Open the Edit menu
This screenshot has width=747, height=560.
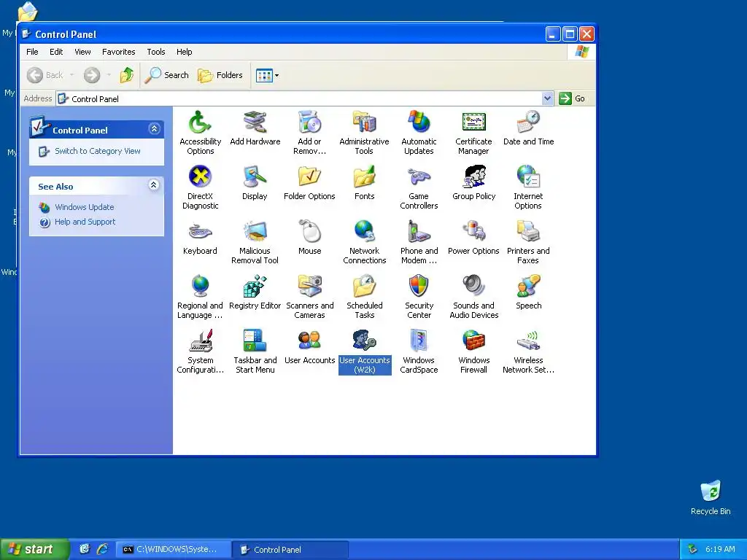pyautogui.click(x=56, y=52)
